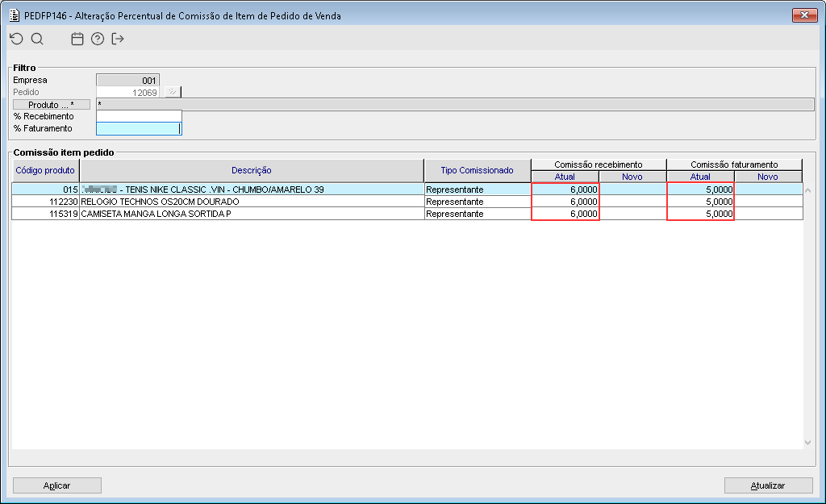Click faturamento Novo cell in CAMISETA row
Screen dimensions: 826x504
[769, 214]
